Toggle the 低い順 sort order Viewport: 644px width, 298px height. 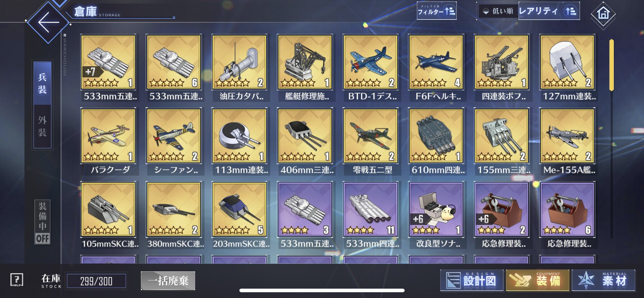[x=498, y=11]
